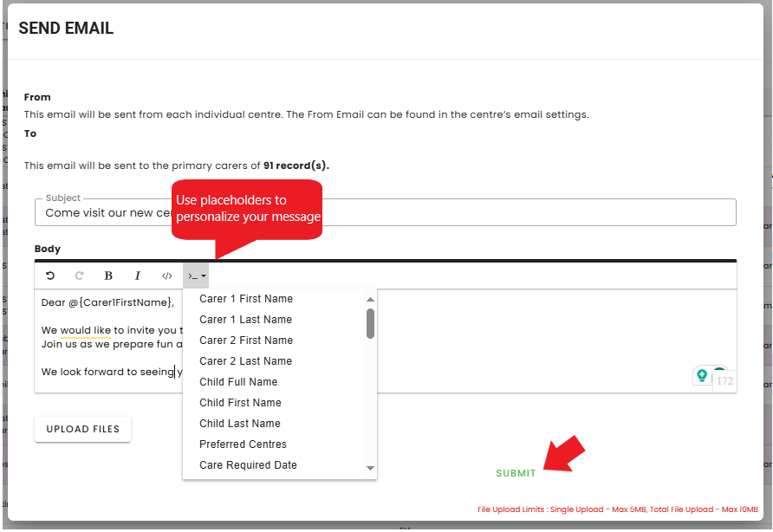773x532 pixels.
Task: Choose Child Last Name placeholder
Action: [x=239, y=423]
